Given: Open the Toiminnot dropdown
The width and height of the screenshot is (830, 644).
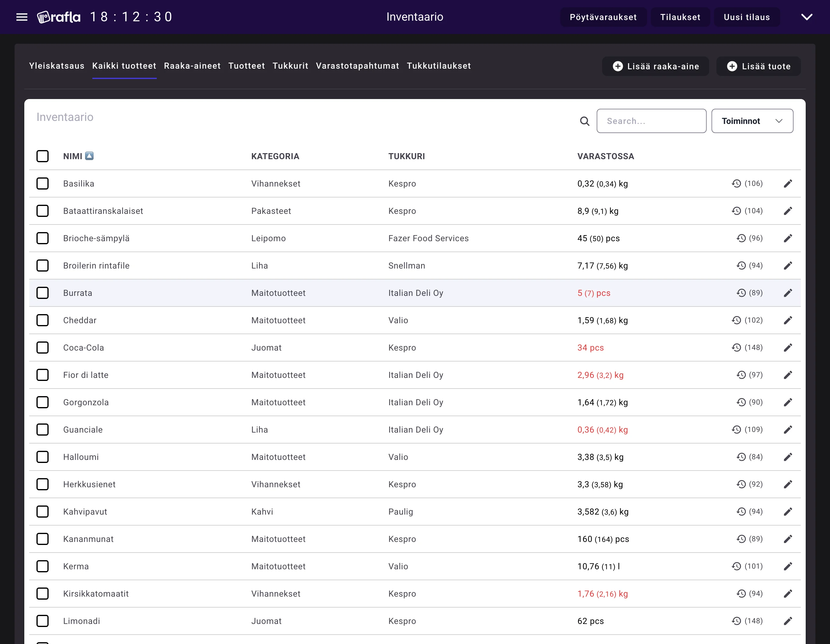Looking at the screenshot, I should pos(752,121).
